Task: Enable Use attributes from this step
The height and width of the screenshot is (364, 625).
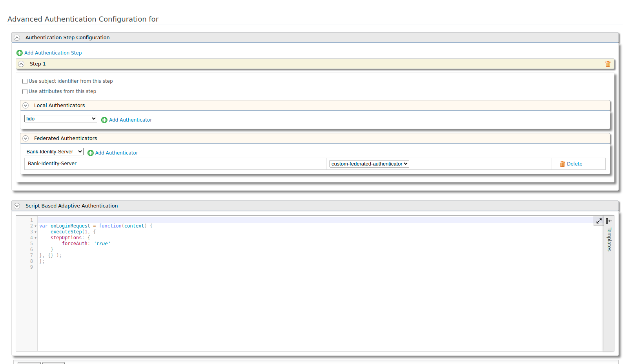Action: [x=25, y=92]
